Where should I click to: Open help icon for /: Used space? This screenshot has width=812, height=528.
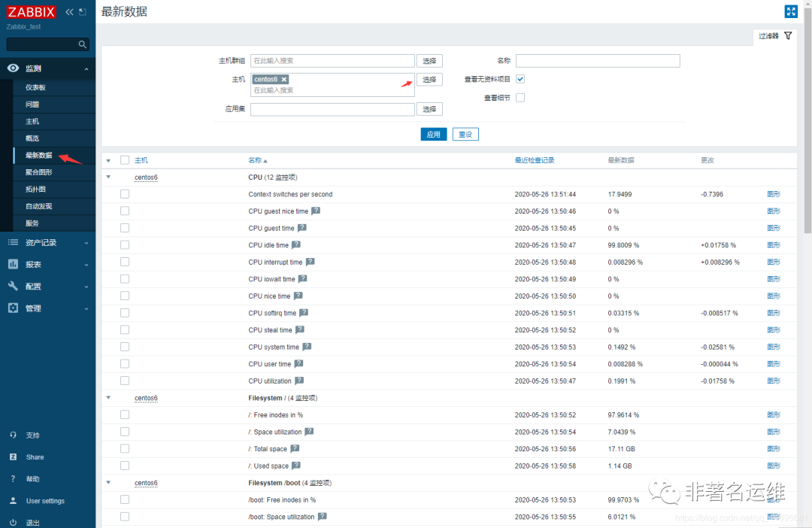pos(296,466)
